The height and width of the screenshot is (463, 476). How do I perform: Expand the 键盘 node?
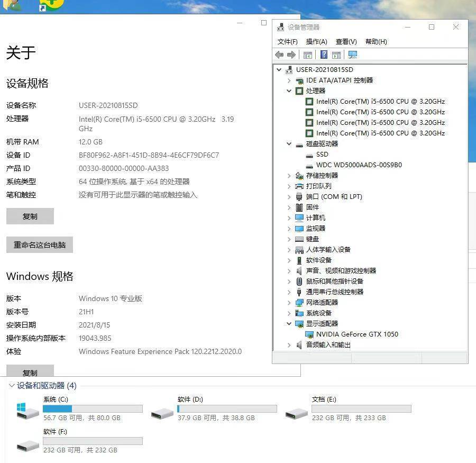[x=289, y=239]
